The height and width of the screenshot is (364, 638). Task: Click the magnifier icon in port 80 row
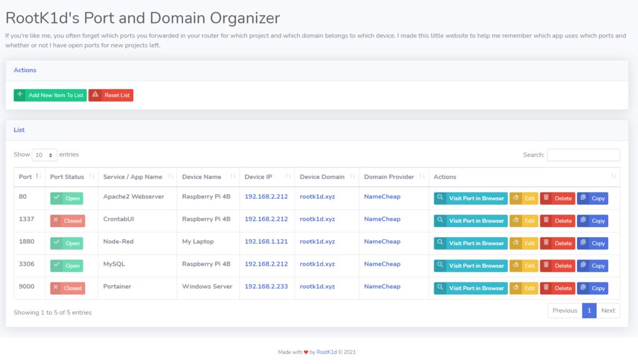440,198
